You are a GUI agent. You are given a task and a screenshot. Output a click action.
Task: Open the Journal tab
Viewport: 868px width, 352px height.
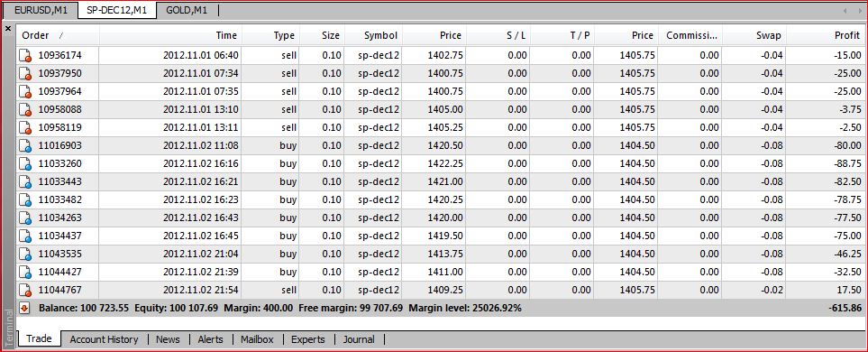click(x=358, y=339)
